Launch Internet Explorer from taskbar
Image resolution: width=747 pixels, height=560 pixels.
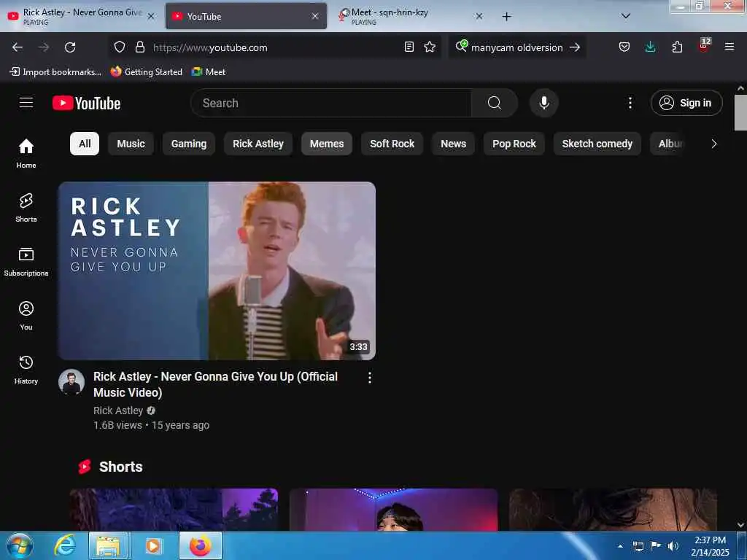65,545
